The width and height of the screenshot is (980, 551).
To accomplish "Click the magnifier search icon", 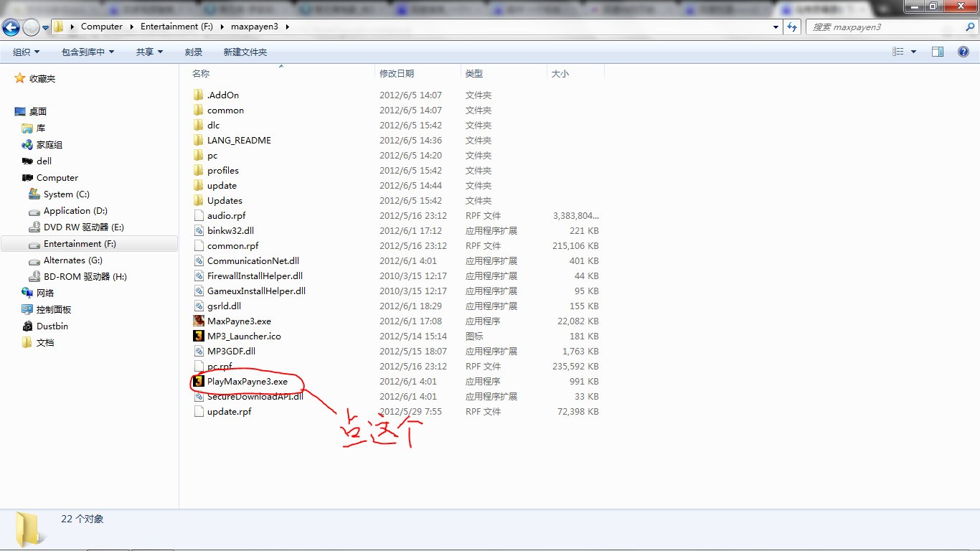I will pyautogui.click(x=970, y=27).
